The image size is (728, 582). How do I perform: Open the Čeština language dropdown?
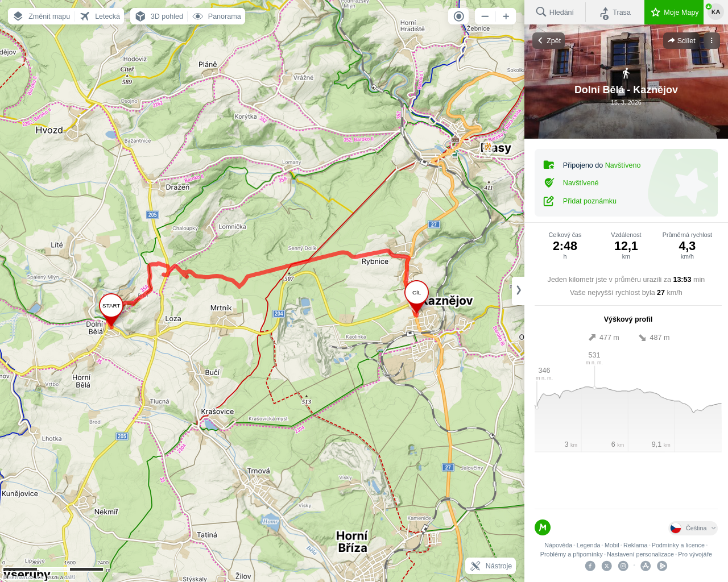(x=693, y=528)
